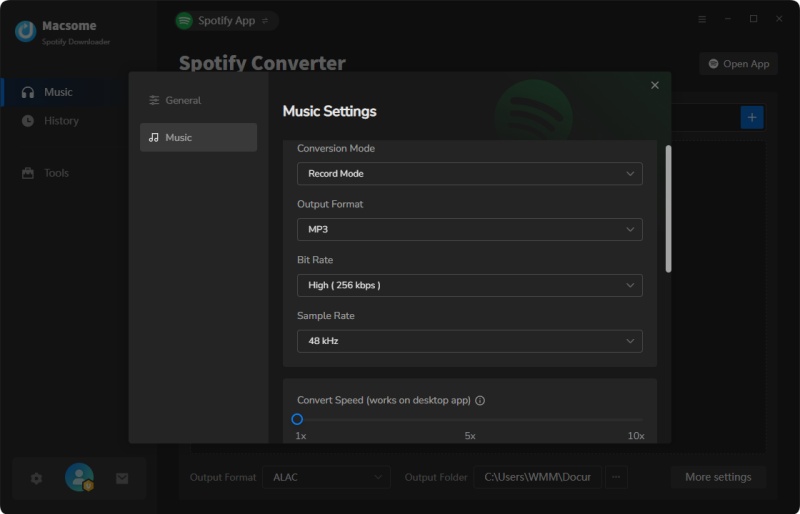
Task: Click the music note icon in Music tab
Action: (x=154, y=137)
